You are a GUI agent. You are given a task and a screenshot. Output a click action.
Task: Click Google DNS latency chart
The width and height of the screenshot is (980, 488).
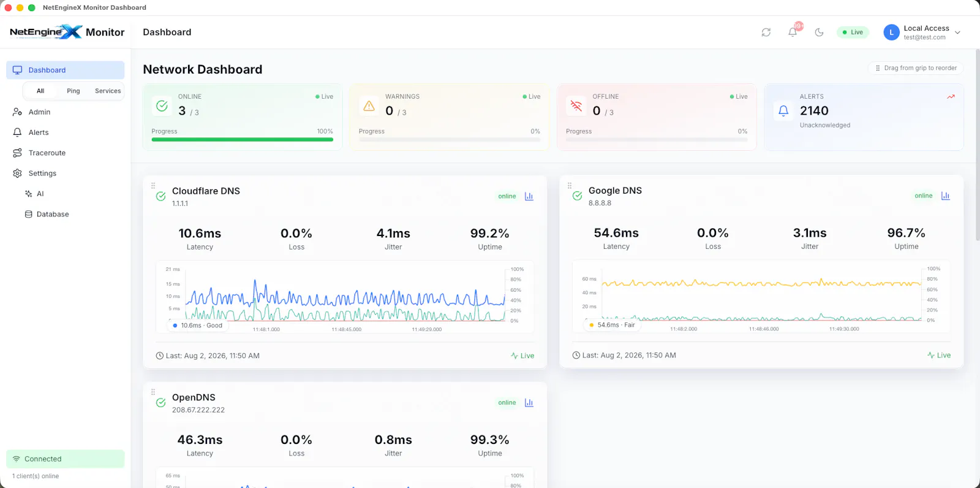[761, 297]
